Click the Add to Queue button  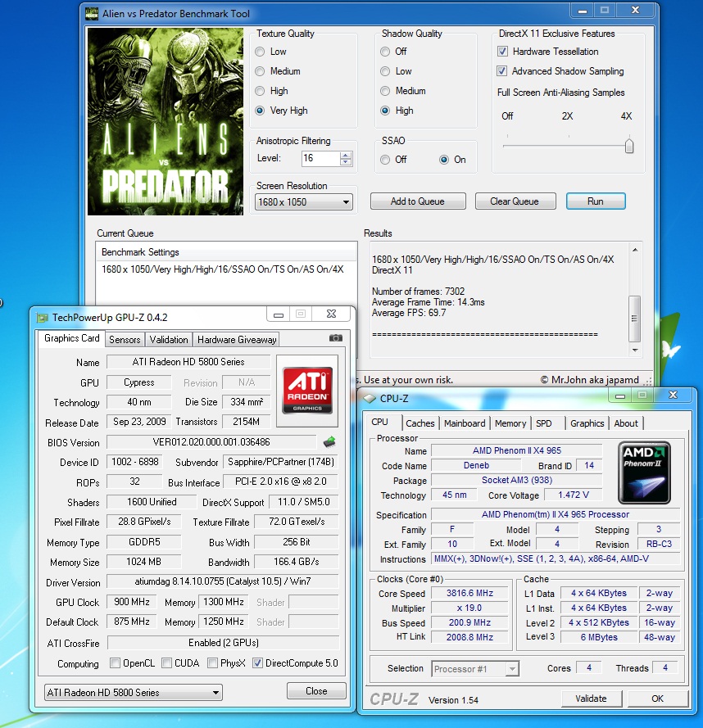[418, 201]
